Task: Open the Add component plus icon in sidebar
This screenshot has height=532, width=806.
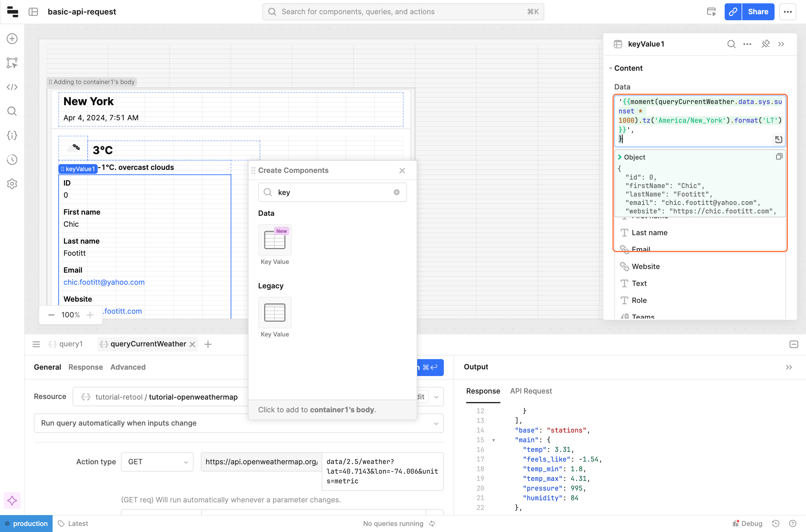Action: [12, 39]
